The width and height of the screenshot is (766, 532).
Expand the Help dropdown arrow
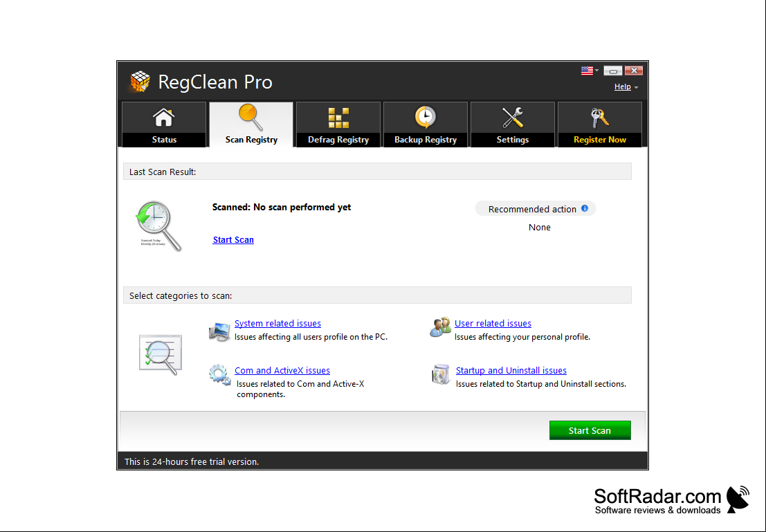tap(636, 87)
